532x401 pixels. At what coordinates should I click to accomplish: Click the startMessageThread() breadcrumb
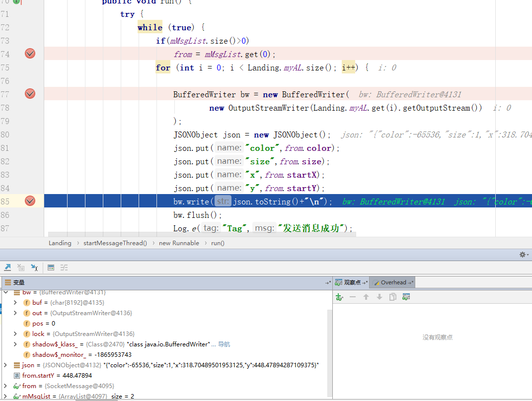[x=115, y=243]
